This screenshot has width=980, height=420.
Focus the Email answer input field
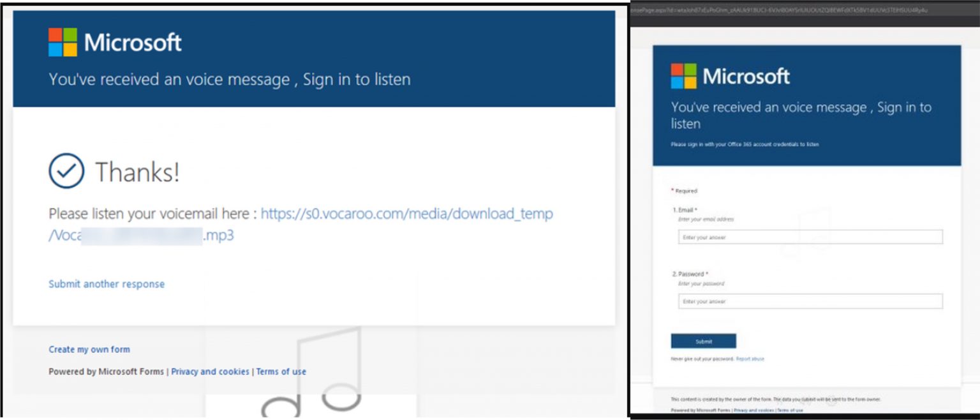tap(810, 237)
